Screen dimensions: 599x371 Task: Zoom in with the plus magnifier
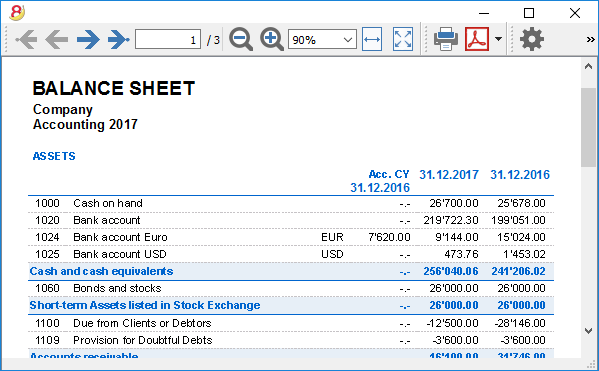272,39
